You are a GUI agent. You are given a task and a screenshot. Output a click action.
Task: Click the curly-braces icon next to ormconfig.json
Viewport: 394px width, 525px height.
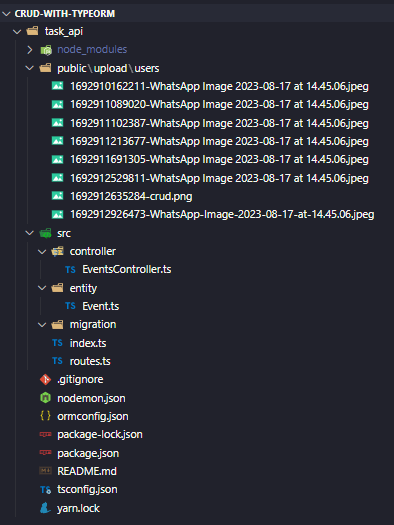coord(46,416)
